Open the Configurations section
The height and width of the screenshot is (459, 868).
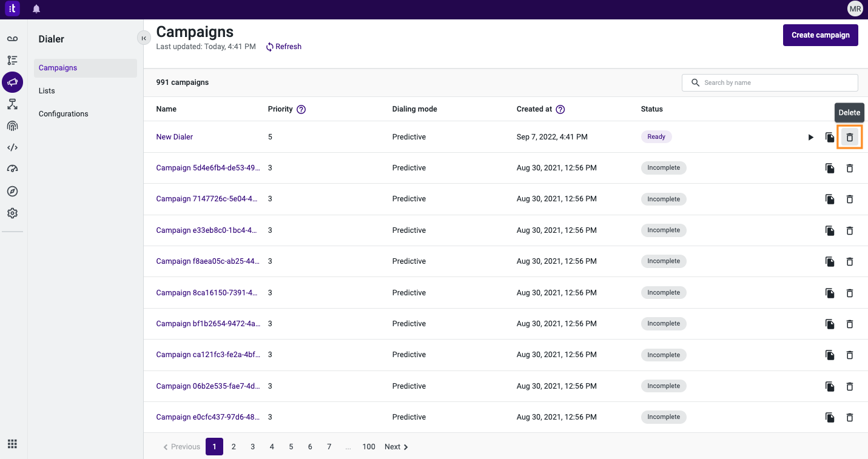[x=63, y=113]
